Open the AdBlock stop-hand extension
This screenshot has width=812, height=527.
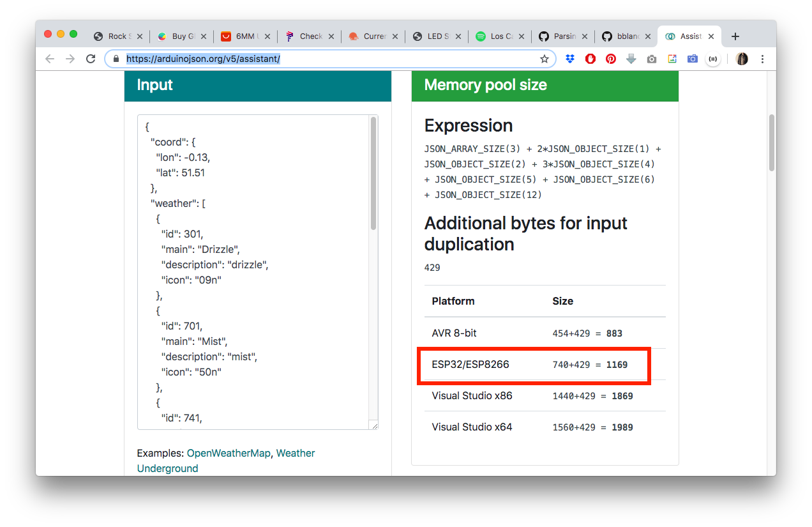pos(590,59)
